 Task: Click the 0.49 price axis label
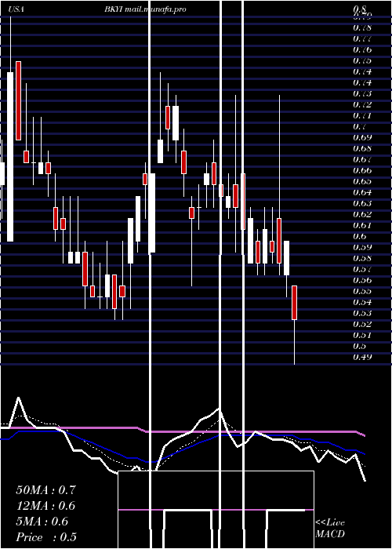362,357
